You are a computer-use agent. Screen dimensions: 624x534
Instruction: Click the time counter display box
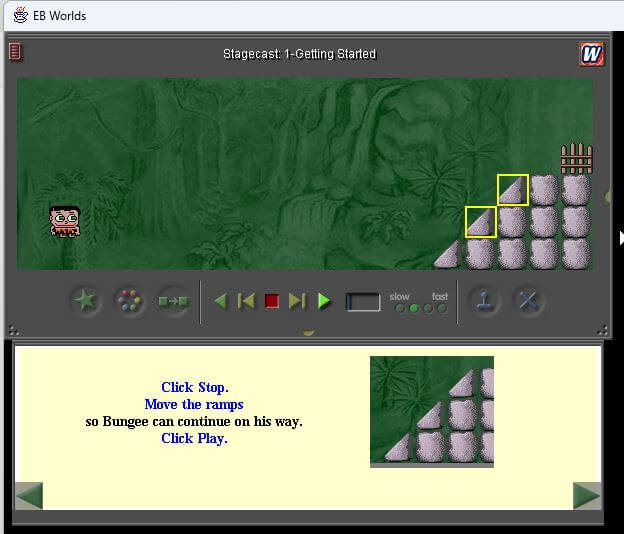(363, 302)
